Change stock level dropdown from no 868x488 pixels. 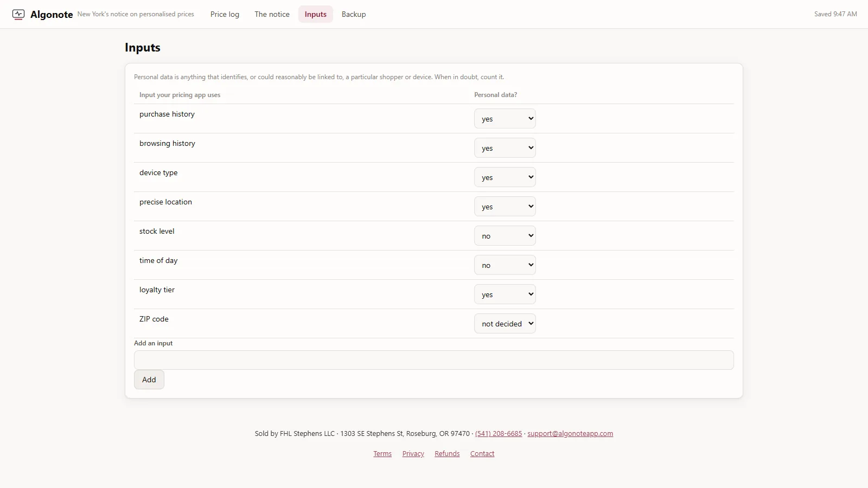point(505,236)
